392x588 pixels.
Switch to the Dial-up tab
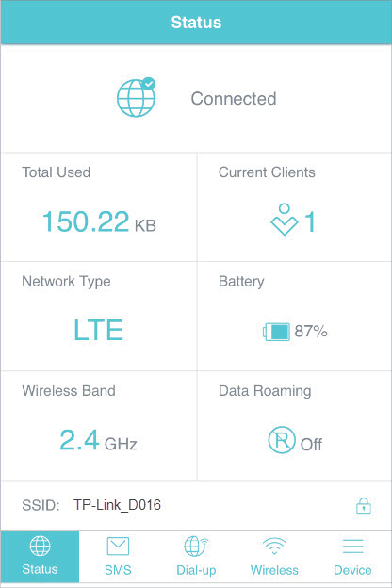(196, 557)
